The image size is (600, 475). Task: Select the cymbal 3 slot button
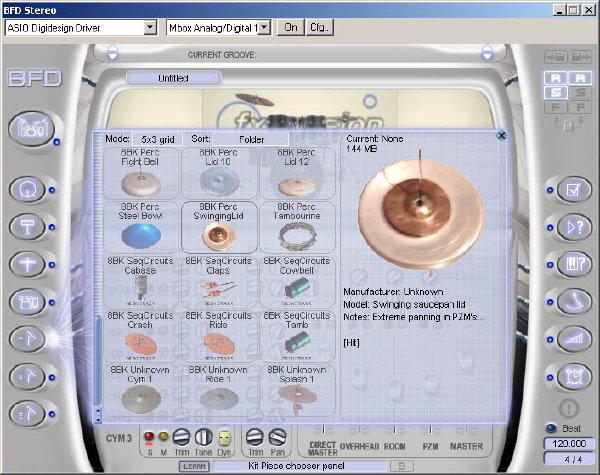click(28, 414)
